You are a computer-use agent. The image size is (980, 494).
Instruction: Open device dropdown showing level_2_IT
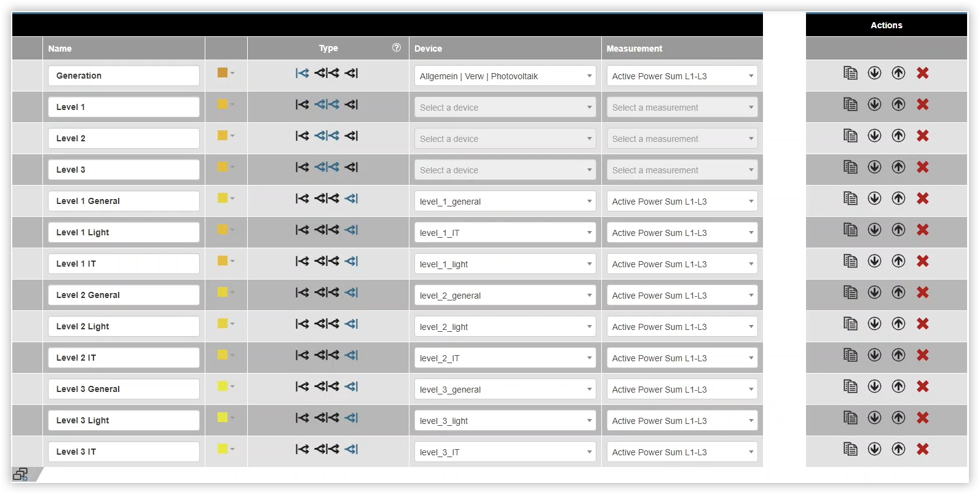(x=505, y=358)
